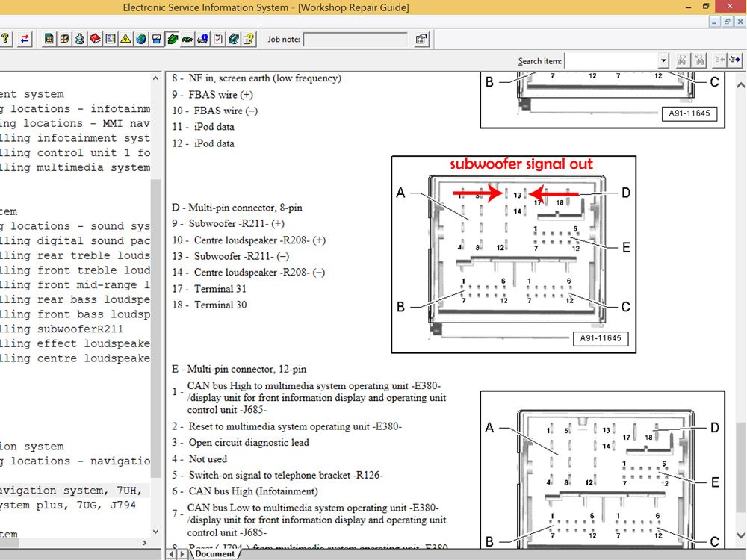Switch to the Document tab

pos(214,554)
